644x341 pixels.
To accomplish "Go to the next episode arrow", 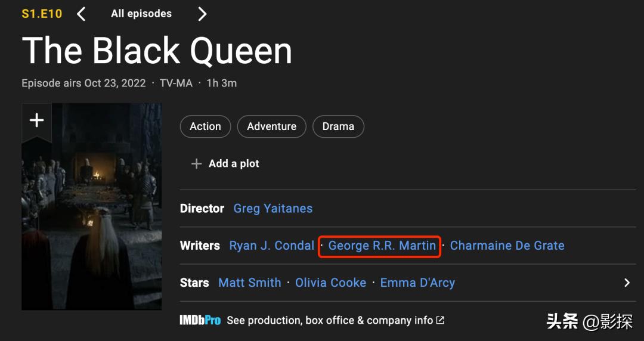I will click(x=202, y=14).
